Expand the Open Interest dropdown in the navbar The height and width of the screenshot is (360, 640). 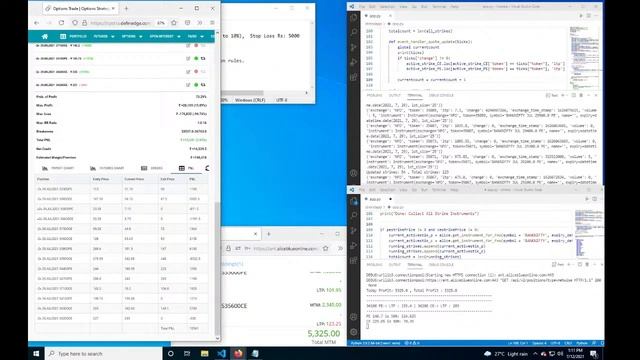[164, 36]
